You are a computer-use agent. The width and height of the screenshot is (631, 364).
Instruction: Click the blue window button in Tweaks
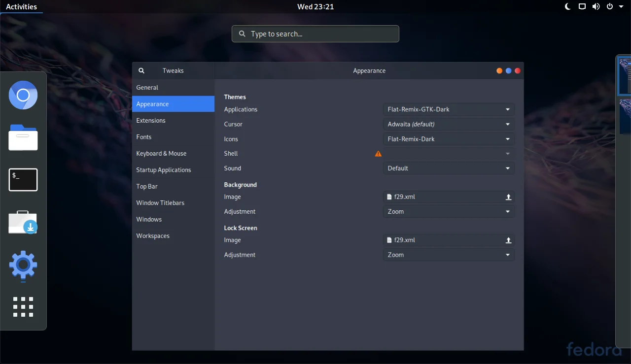[508, 71]
